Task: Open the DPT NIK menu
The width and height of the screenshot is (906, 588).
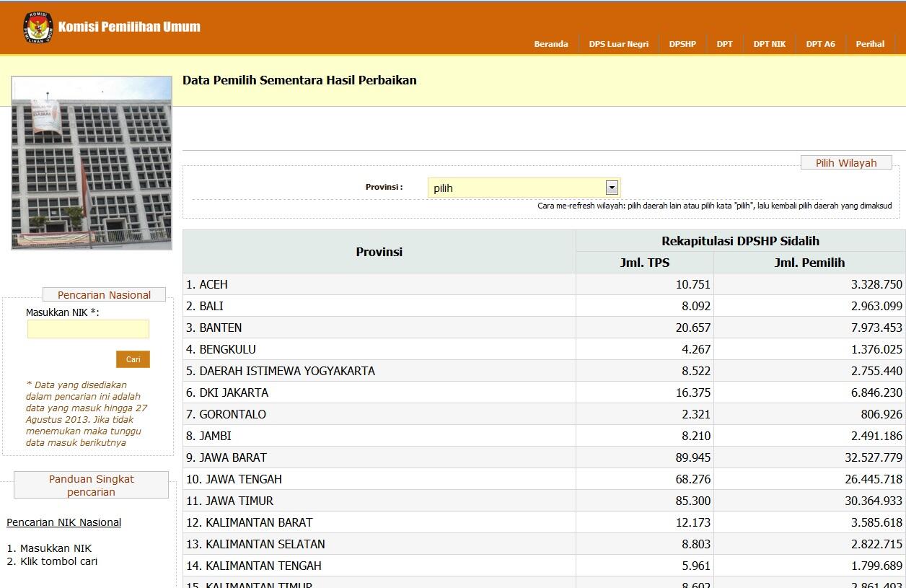Action: click(x=770, y=44)
